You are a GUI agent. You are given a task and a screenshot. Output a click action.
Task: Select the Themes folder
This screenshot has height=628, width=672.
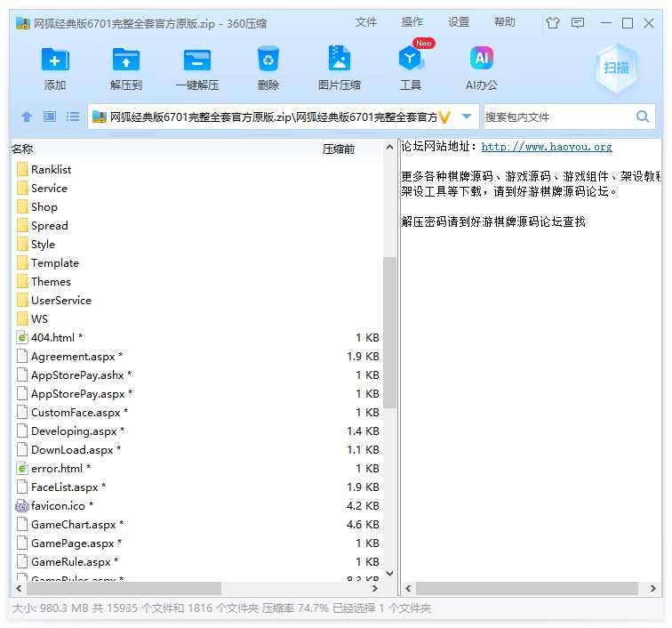44,282
